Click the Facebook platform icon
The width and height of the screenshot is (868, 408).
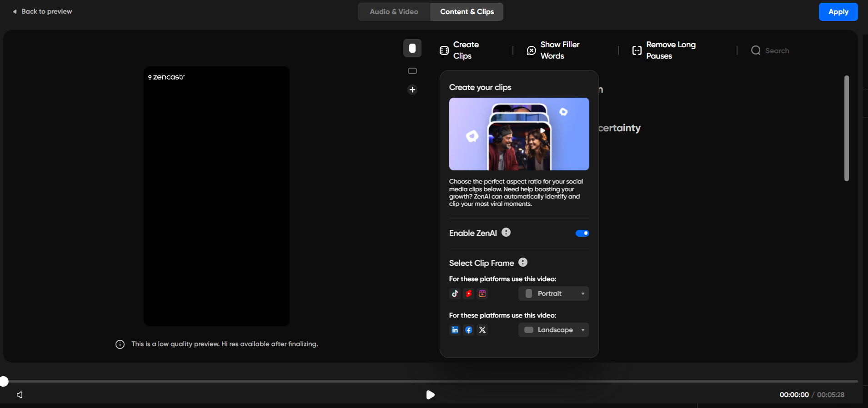click(x=469, y=330)
